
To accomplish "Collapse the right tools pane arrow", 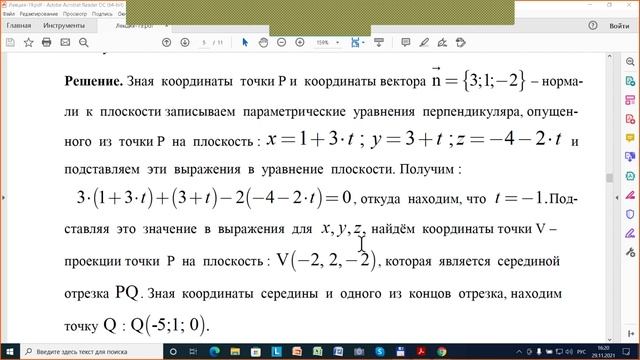I will point(617,198).
